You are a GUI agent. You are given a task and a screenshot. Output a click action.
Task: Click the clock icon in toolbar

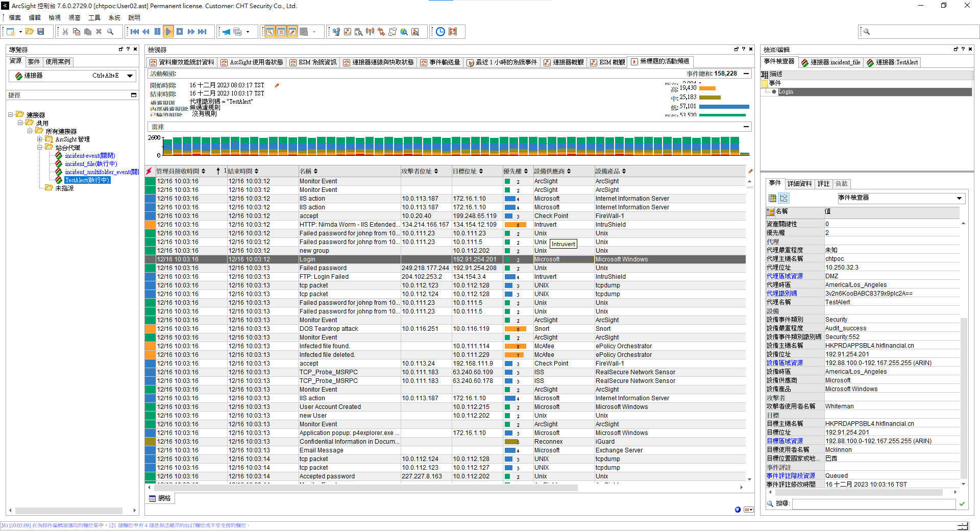pyautogui.click(x=440, y=32)
